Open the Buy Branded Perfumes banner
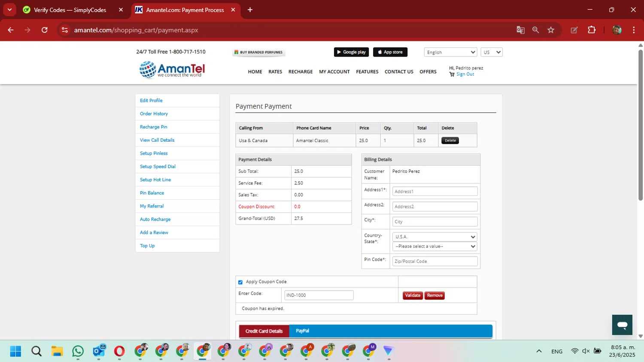Image resolution: width=644 pixels, height=362 pixels. click(258, 52)
